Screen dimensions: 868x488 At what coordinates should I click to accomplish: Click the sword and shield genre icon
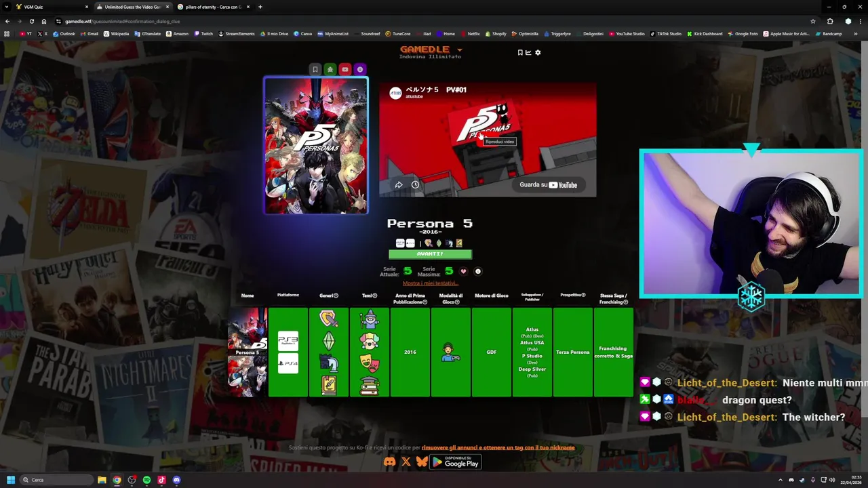tap(329, 319)
